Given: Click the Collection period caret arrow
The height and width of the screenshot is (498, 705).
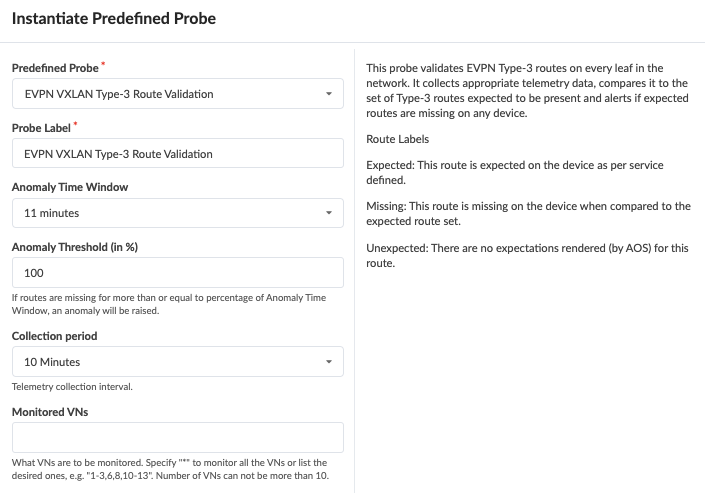Looking at the screenshot, I should [329, 362].
